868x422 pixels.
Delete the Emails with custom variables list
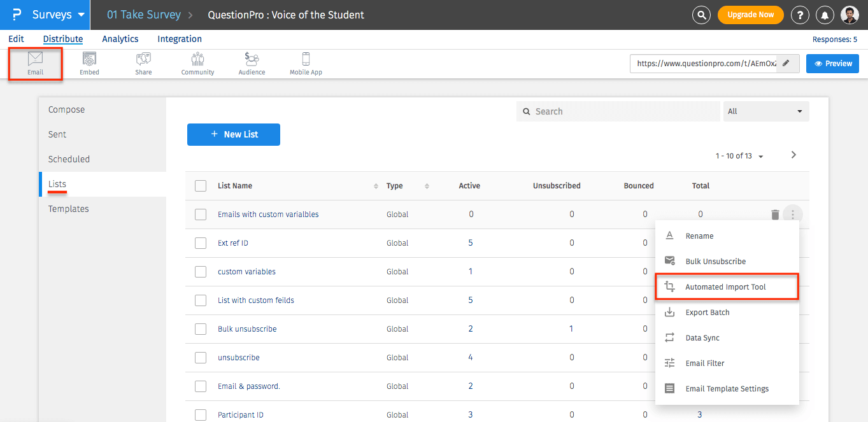pos(775,215)
